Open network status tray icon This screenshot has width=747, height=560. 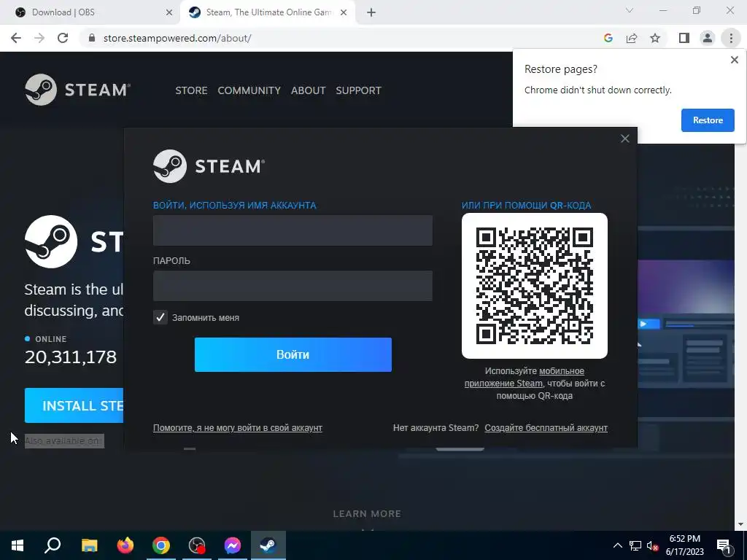click(x=635, y=545)
